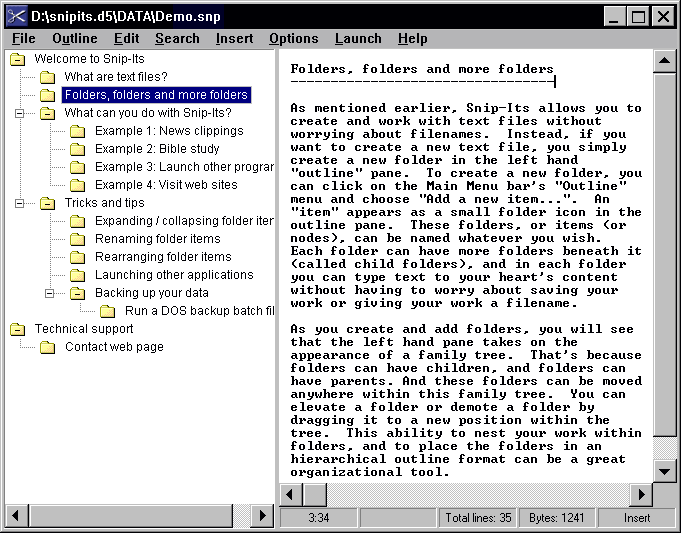Click the text pane's scroll down arrow
This screenshot has height=533, width=681.
pos(664,471)
